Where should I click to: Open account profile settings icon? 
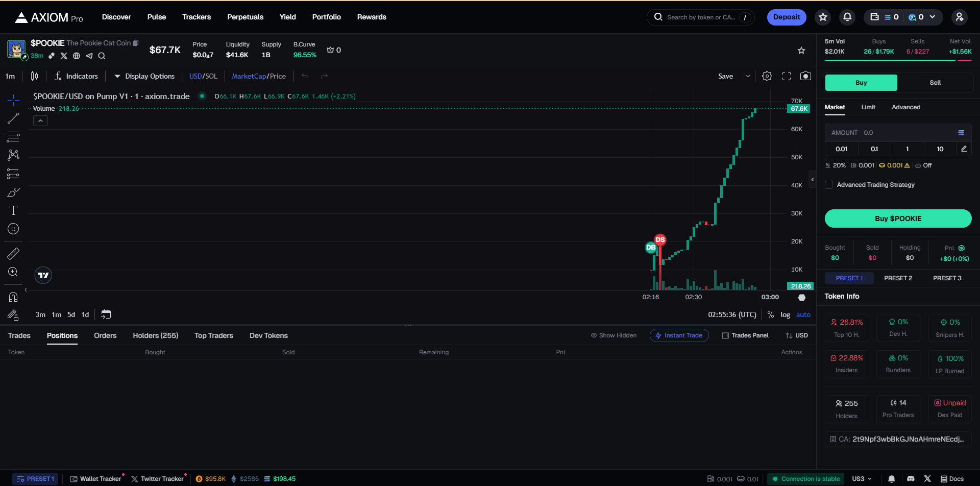coord(960,17)
